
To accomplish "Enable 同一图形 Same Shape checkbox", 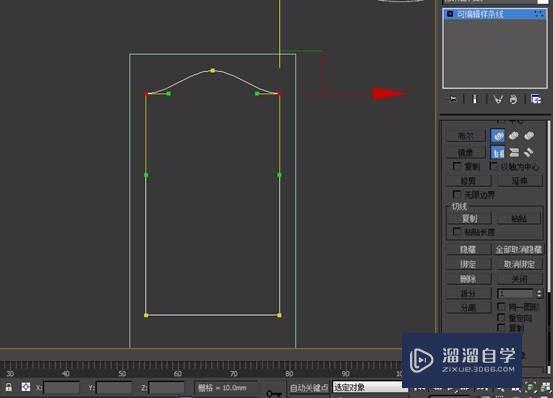I will [501, 306].
